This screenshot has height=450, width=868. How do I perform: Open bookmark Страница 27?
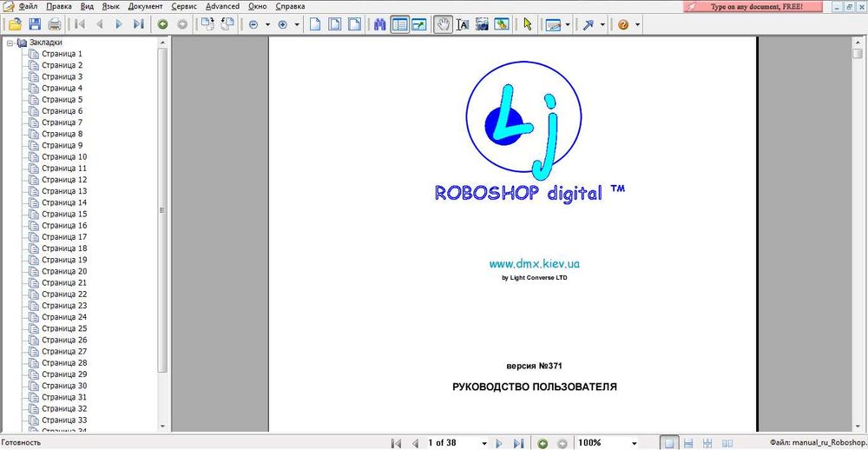[x=64, y=351]
